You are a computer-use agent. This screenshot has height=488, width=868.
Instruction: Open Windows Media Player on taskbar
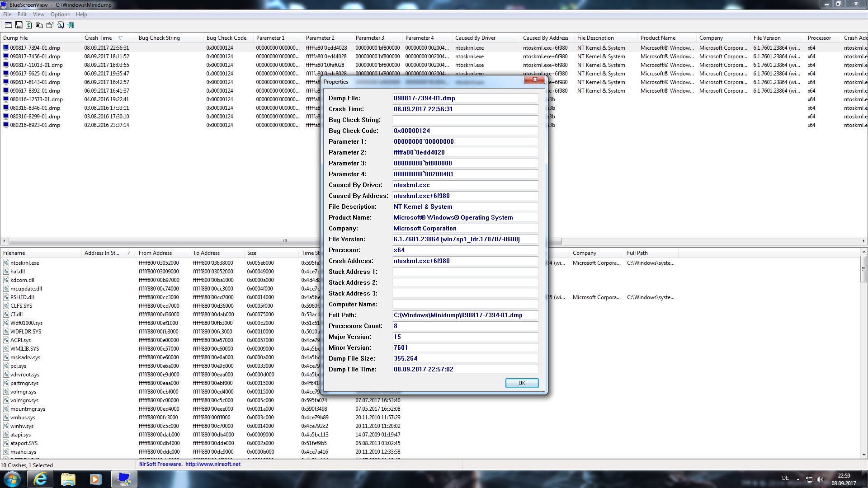pyautogui.click(x=95, y=479)
